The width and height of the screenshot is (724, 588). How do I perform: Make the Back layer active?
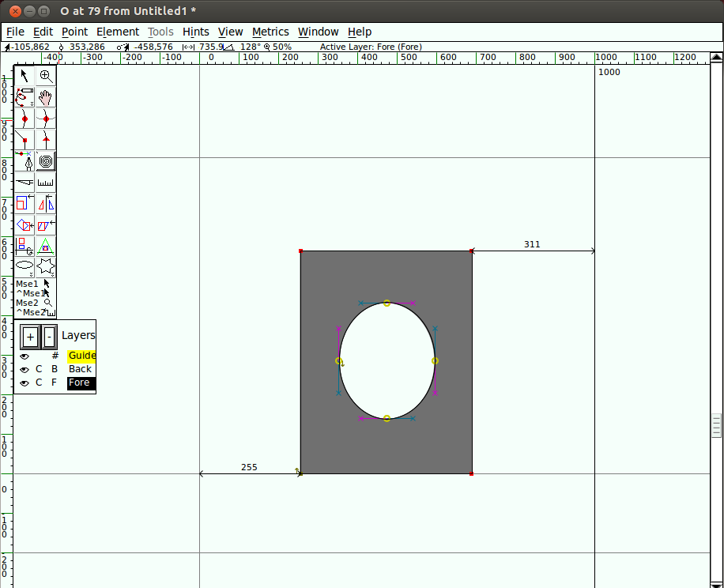80,369
